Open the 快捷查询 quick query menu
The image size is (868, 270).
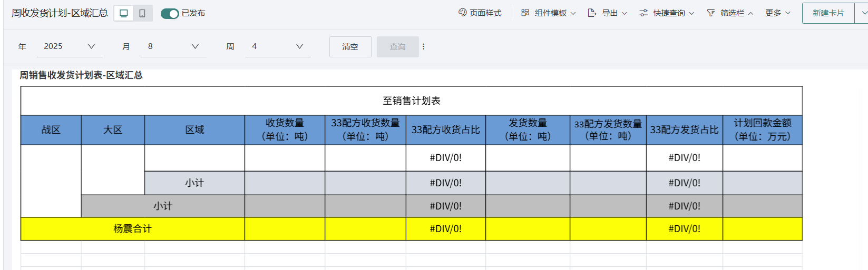tap(667, 13)
